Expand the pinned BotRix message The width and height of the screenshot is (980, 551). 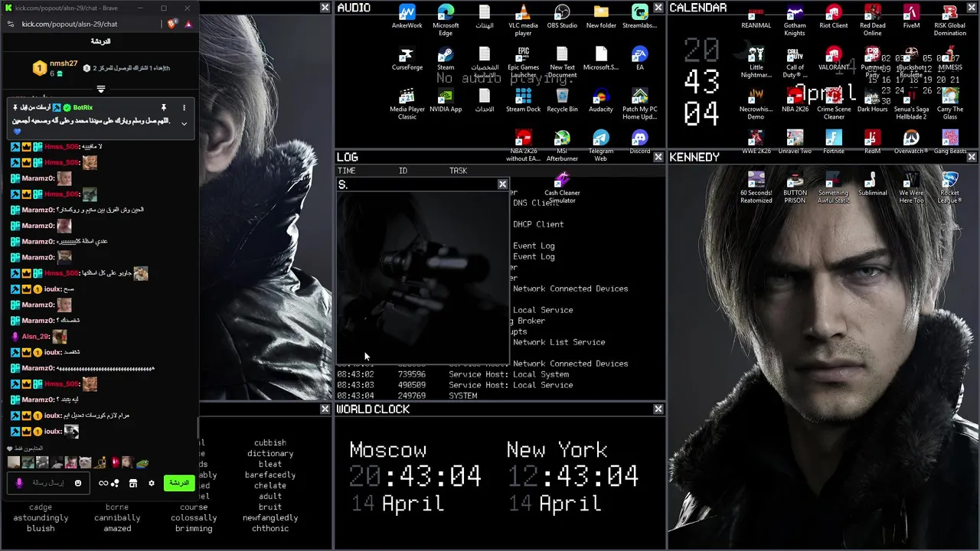point(184,123)
